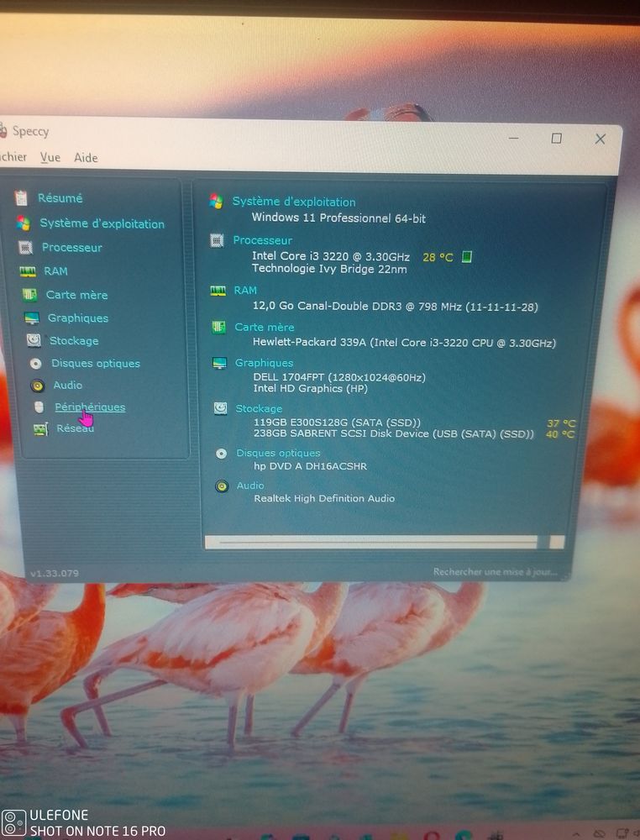Click the 119GB E300S128G drive line
This screenshot has width=640, height=840.
pos(337,423)
